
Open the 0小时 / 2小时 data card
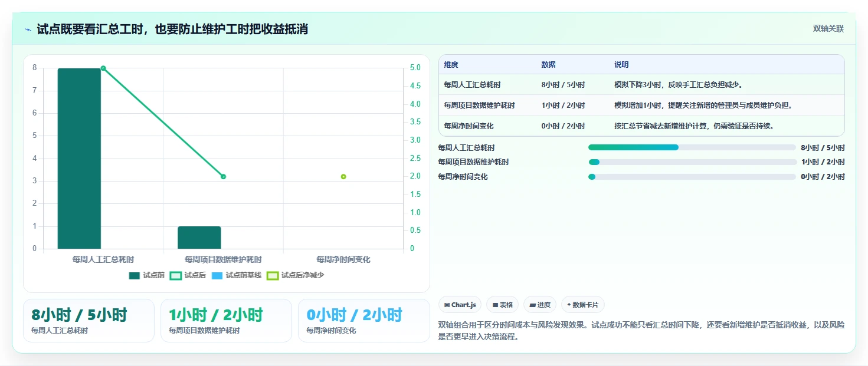click(363, 321)
